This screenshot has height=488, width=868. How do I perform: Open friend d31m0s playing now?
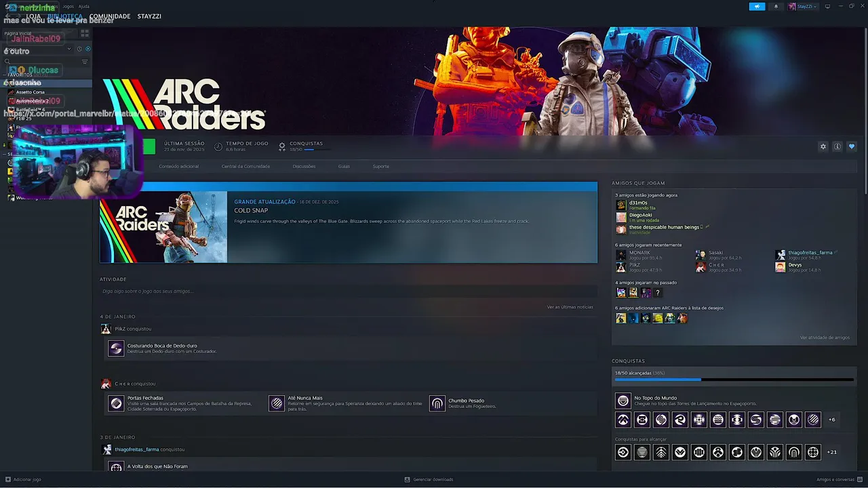[x=638, y=204]
